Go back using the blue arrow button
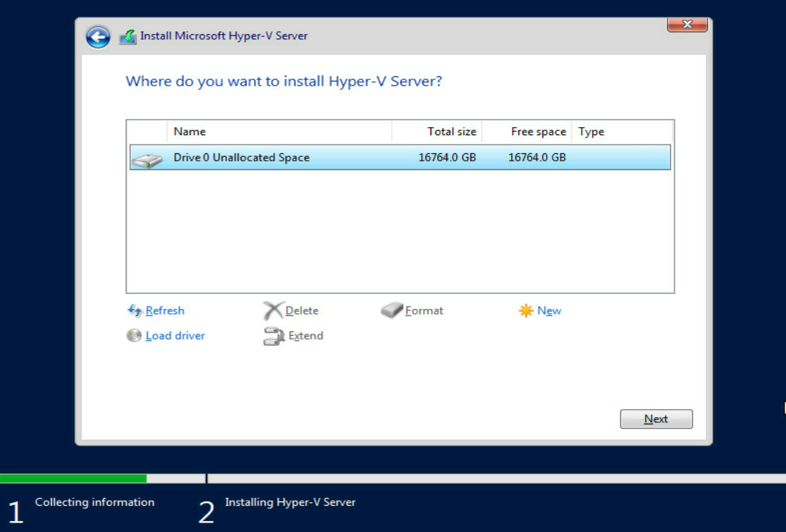Screen dimensions: 786x532 tap(97, 37)
